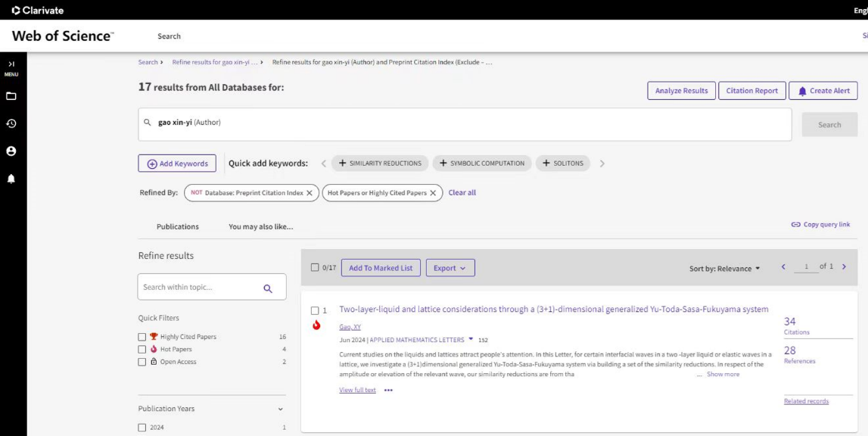868x436 pixels.
Task: Open the Export dropdown
Action: tap(450, 268)
